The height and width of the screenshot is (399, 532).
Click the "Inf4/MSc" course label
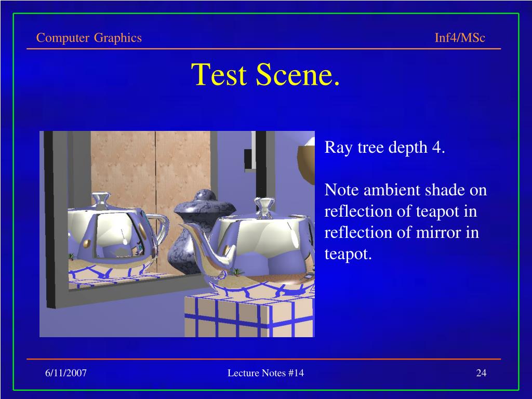(460, 37)
